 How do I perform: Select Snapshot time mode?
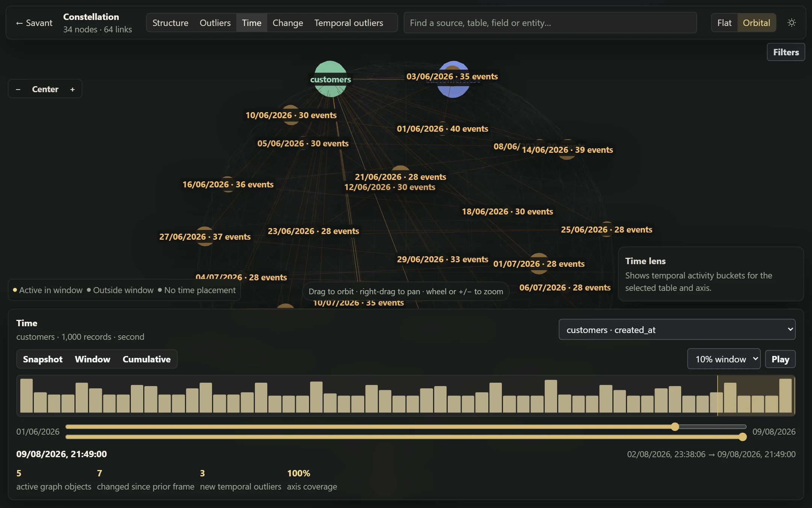42,359
